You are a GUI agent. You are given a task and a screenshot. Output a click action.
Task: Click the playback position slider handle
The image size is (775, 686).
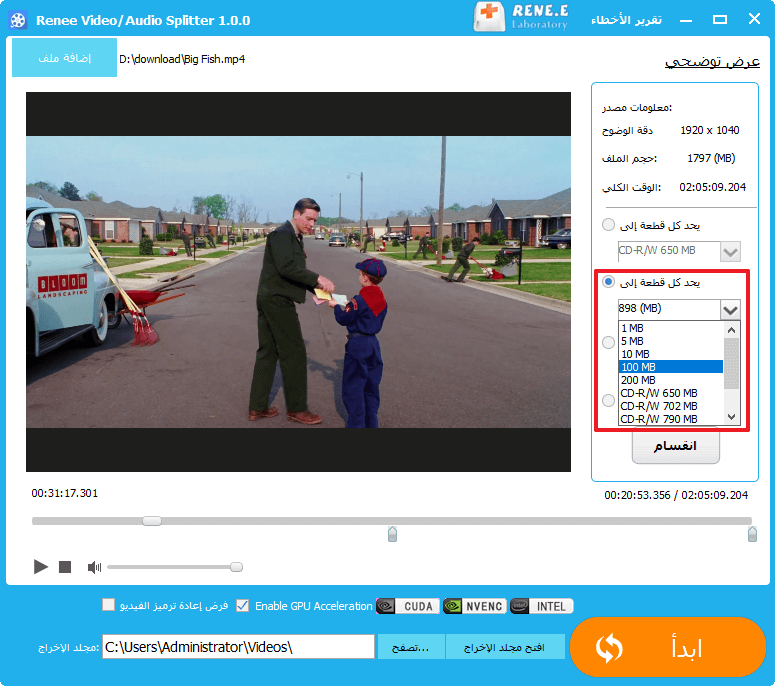[152, 520]
